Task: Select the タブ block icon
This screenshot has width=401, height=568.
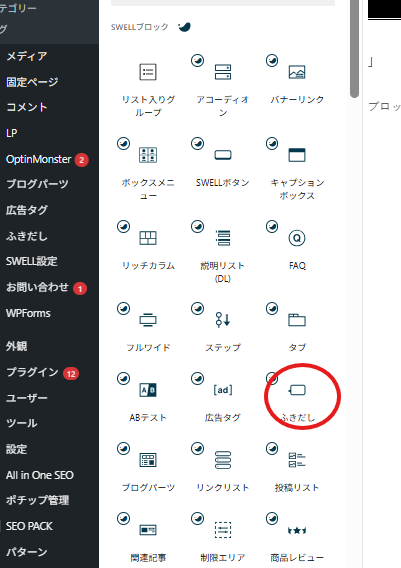Action: pyautogui.click(x=297, y=320)
